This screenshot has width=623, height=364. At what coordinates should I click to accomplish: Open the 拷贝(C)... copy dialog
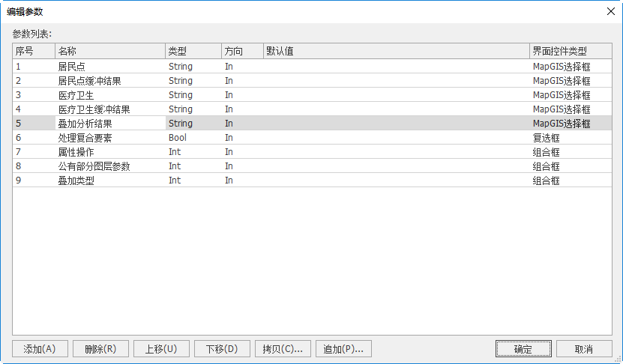click(x=283, y=349)
